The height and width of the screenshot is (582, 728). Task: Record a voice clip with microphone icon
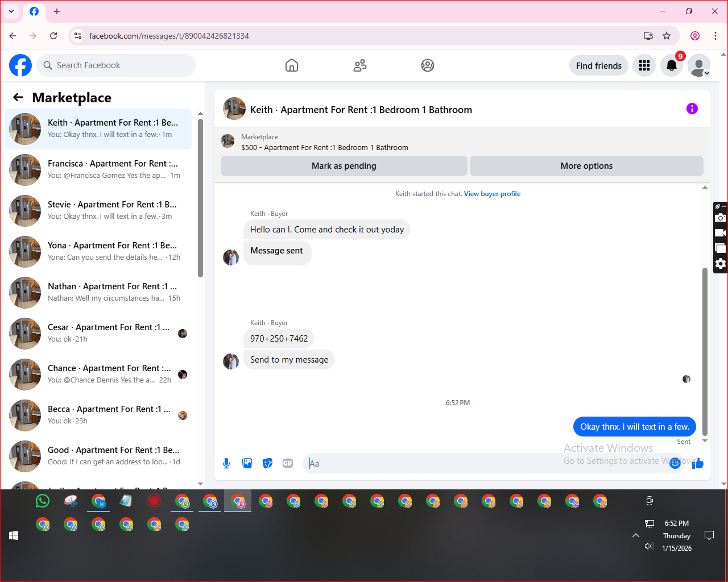[226, 463]
